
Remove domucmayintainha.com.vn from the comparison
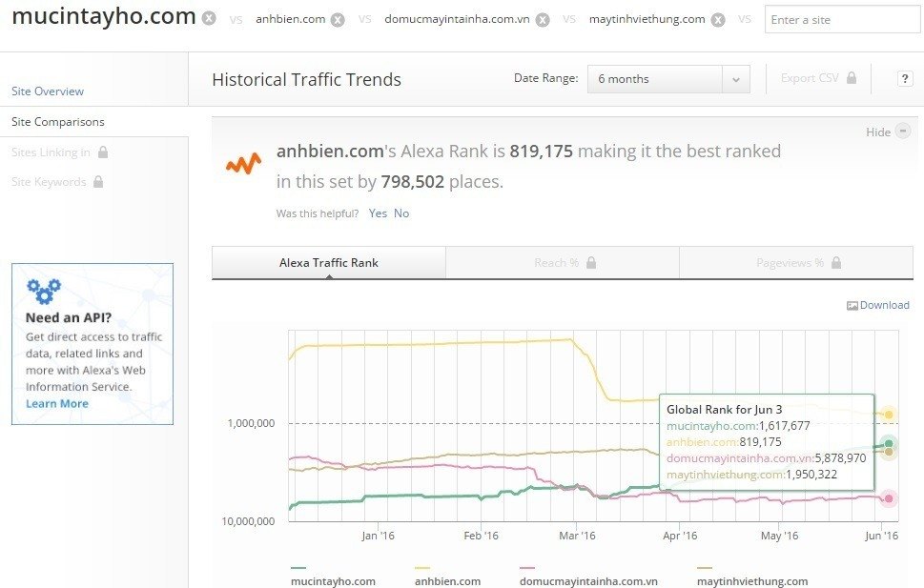(543, 20)
